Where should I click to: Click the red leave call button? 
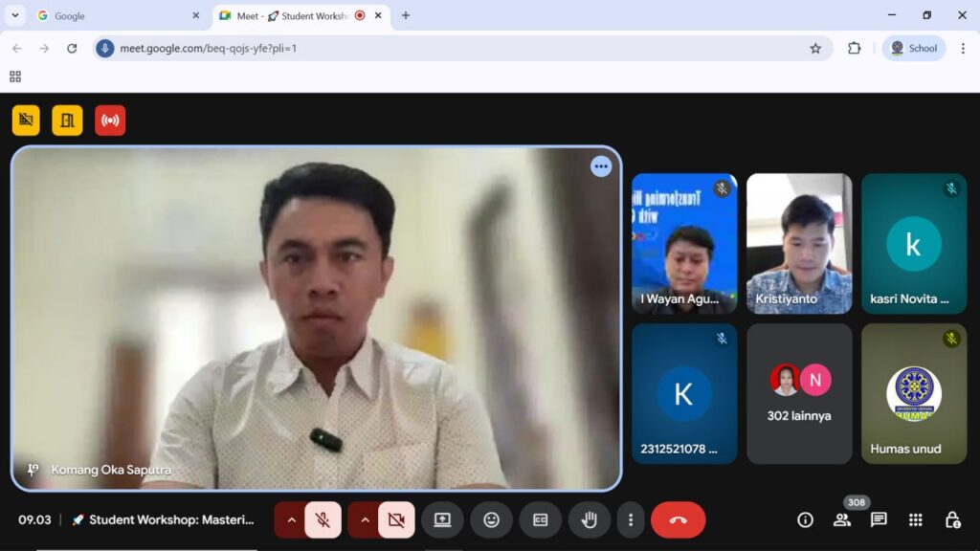(x=678, y=519)
